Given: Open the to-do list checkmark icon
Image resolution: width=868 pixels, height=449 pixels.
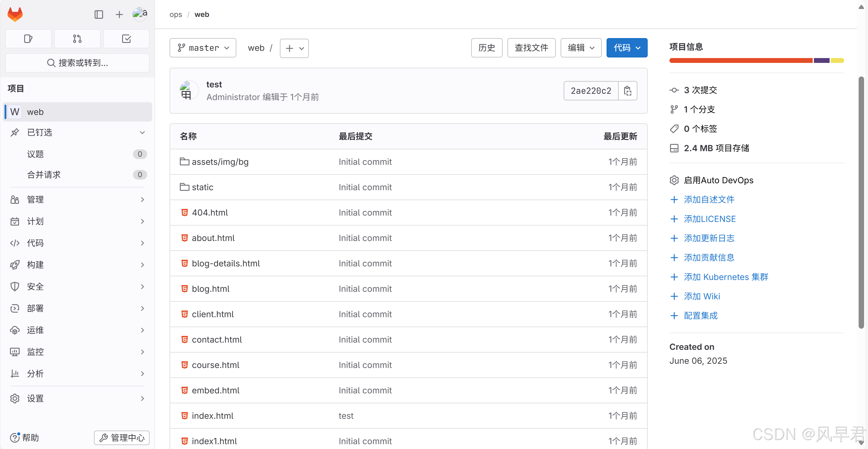Looking at the screenshot, I should tap(126, 39).
